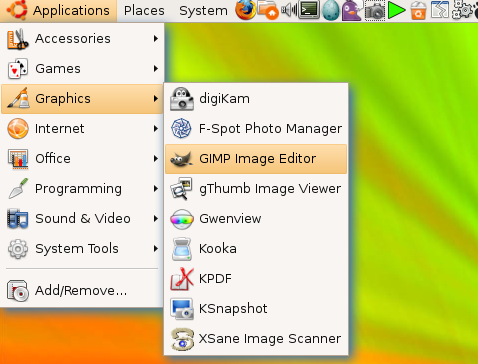Click the green play triangle icon
The image size is (478, 364).
pyautogui.click(x=397, y=10)
